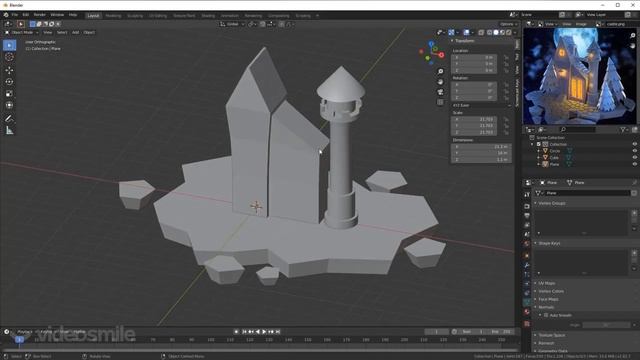The height and width of the screenshot is (360, 640).
Task: Expand the Vertex Colors panel
Action: [x=536, y=291]
